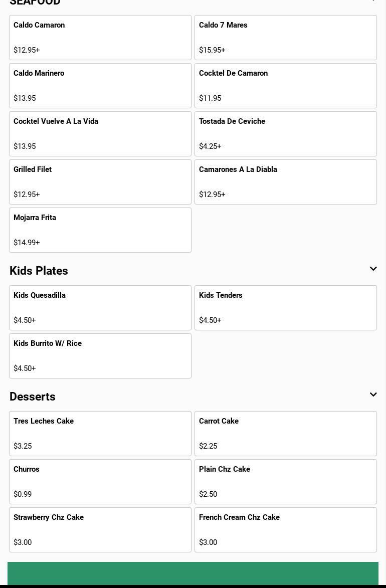Open Cocktel Vuelve A La Vida

pos(100,134)
